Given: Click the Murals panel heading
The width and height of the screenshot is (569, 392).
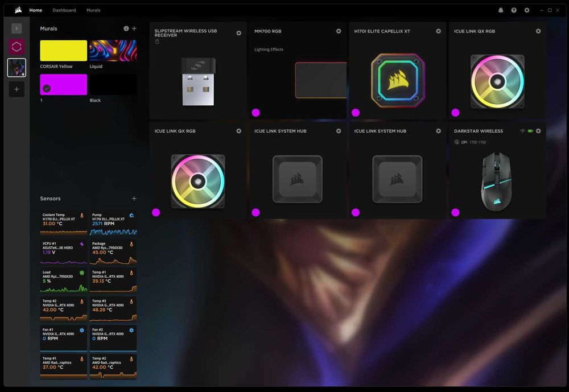Looking at the screenshot, I should [48, 28].
